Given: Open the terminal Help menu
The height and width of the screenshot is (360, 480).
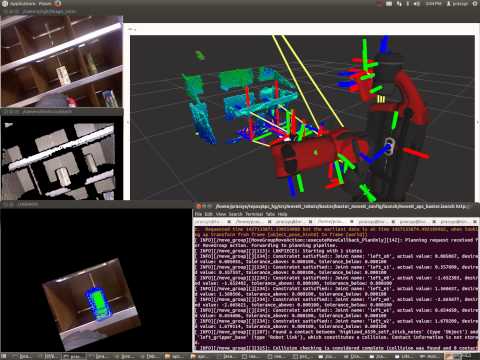Looking at the screenshot, I should coord(282,214).
